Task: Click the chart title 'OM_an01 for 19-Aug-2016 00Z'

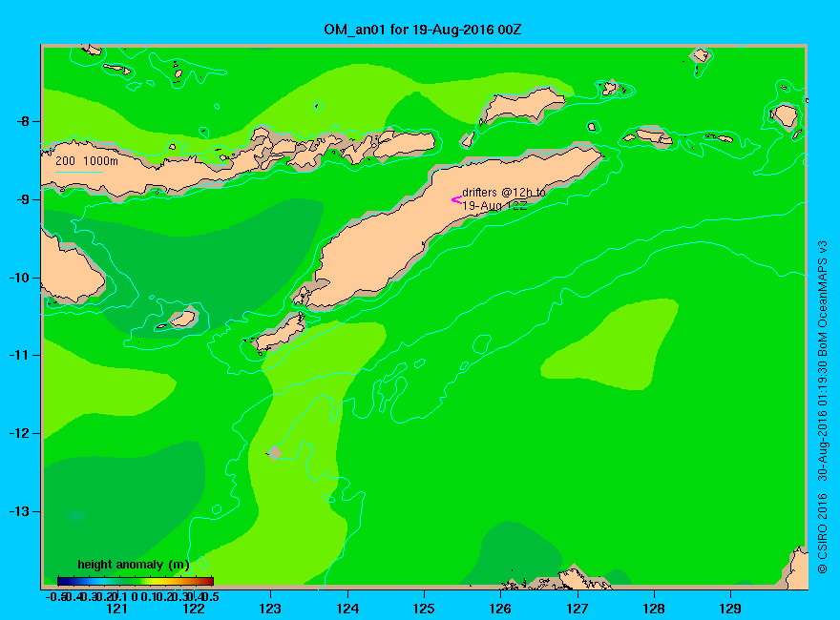Action: pyautogui.click(x=422, y=29)
